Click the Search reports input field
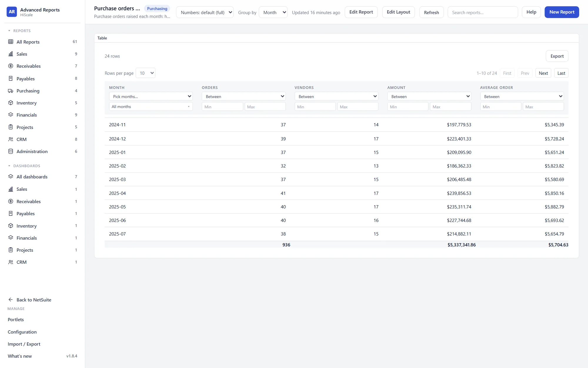This screenshot has width=588, height=368. [x=483, y=12]
